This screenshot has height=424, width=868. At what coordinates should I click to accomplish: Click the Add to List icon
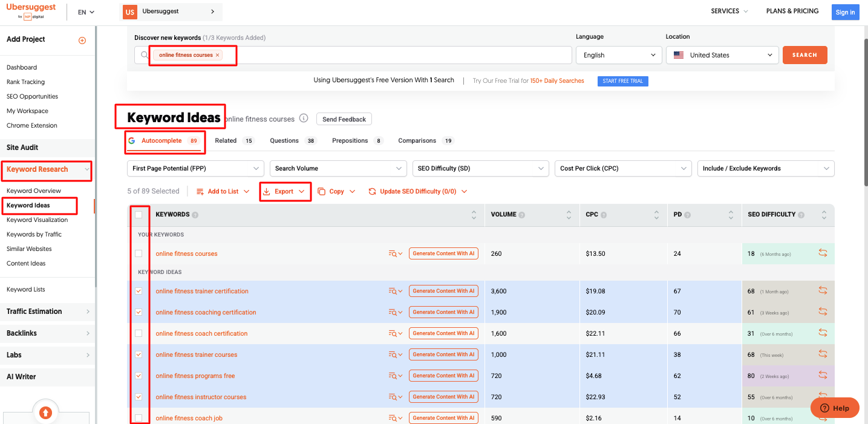(200, 192)
